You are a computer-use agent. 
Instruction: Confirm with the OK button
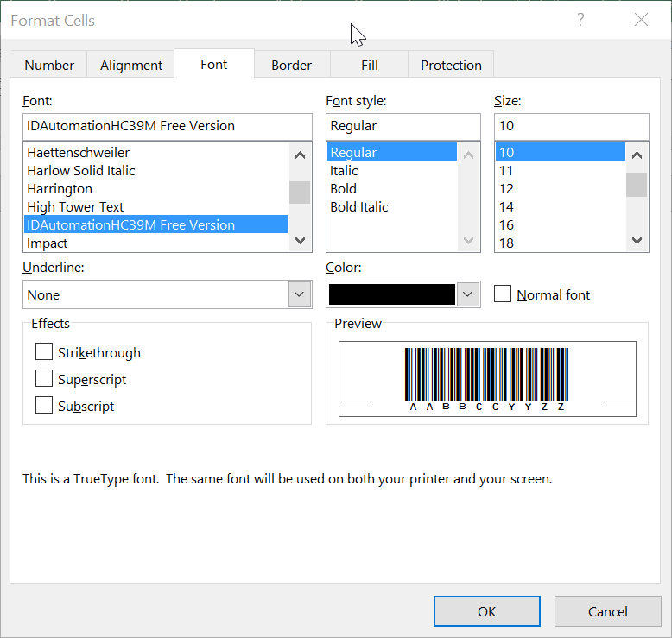(487, 611)
